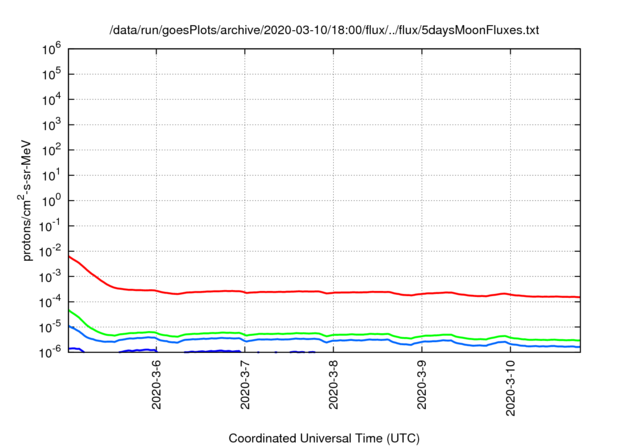Click the '2020-3-9' date label

[x=422, y=384]
